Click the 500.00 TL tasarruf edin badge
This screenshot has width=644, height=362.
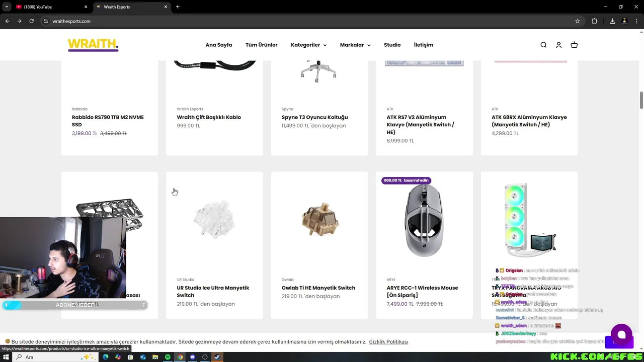406,180
